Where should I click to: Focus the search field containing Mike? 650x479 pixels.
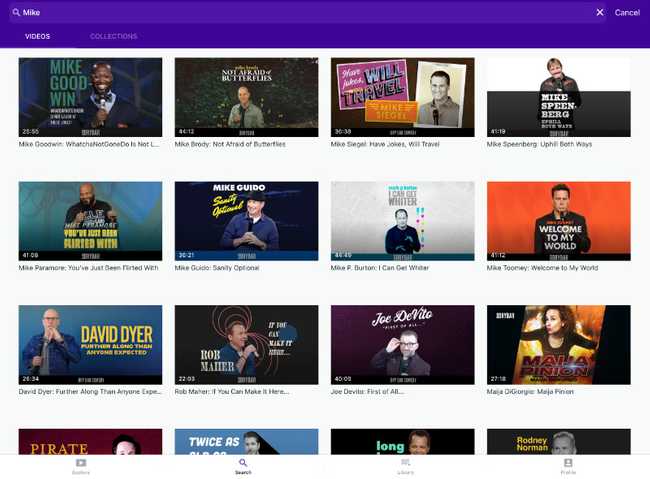coord(307,12)
